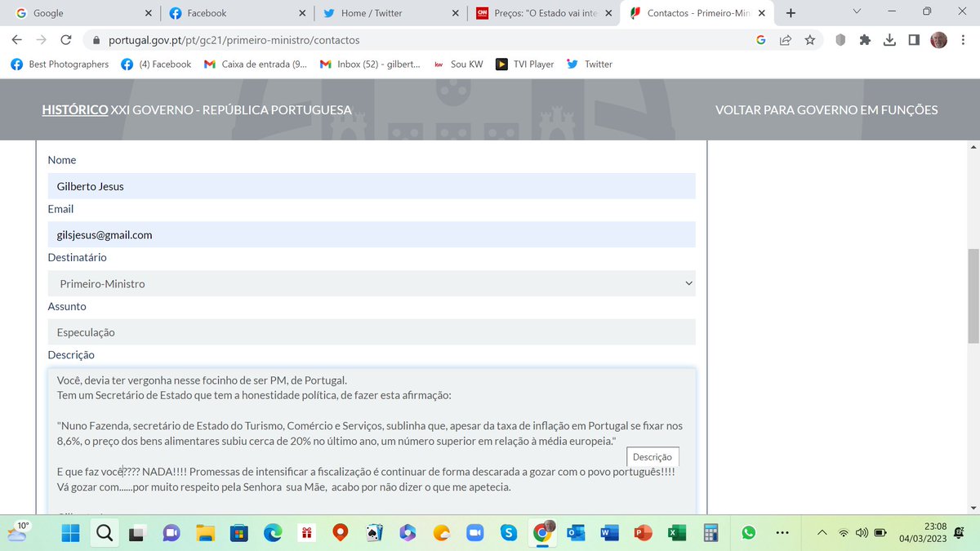Toggle the Chrome side panel icon
Viewport: 980px width, 551px height.
(x=914, y=39)
